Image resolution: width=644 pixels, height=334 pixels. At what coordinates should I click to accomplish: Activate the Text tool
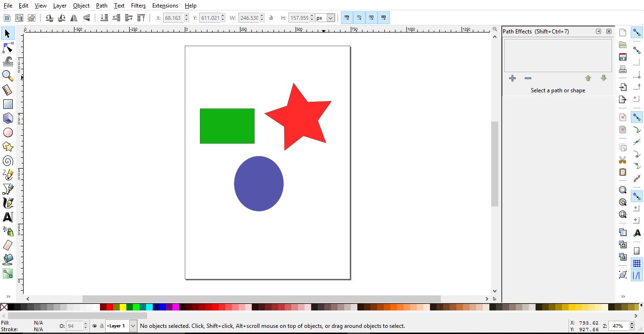pos(8,217)
